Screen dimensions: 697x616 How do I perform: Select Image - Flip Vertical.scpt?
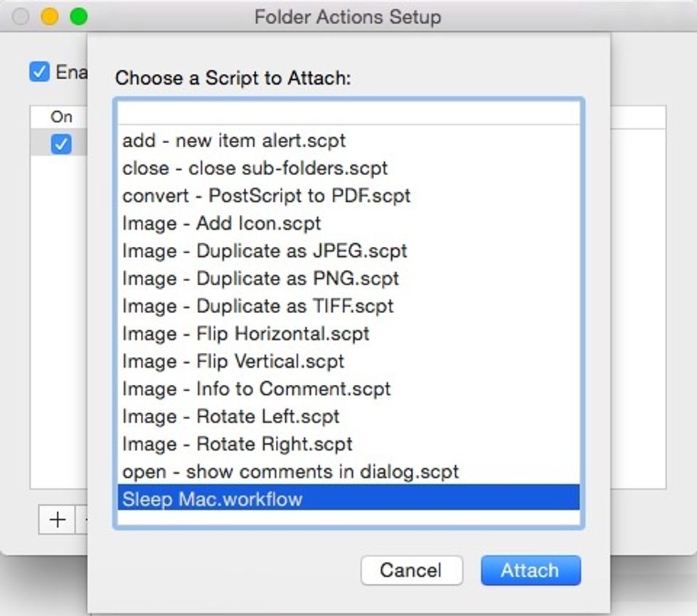[x=233, y=361]
